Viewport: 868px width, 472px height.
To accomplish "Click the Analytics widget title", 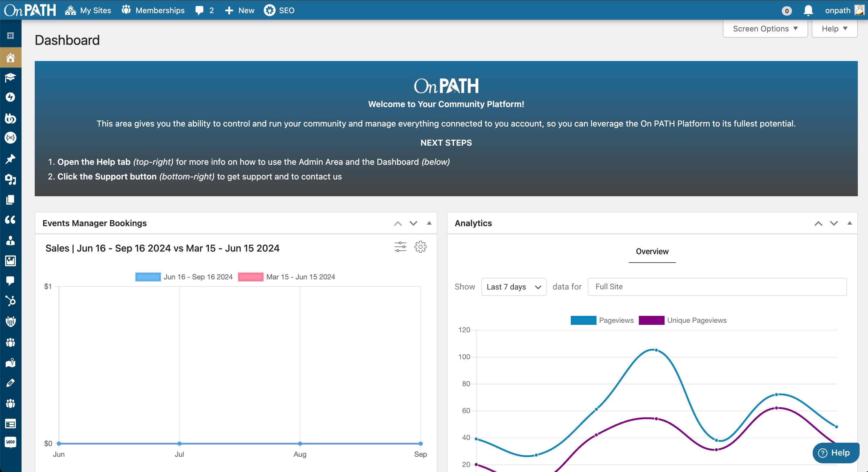I will tap(473, 223).
